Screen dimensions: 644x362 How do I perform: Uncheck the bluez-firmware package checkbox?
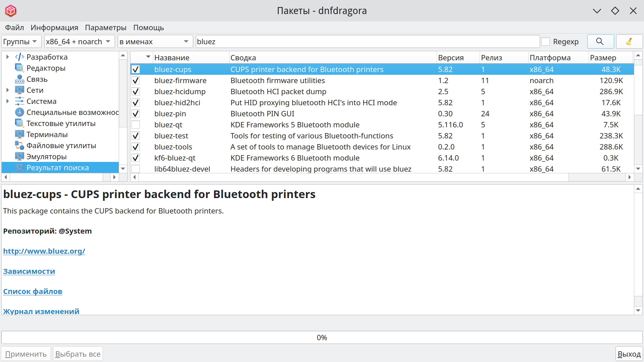point(136,80)
